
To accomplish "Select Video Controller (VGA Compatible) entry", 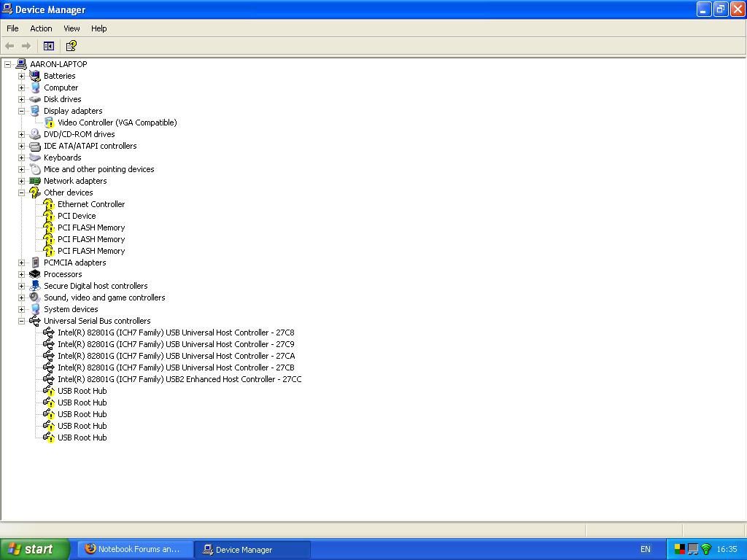I will (x=117, y=122).
